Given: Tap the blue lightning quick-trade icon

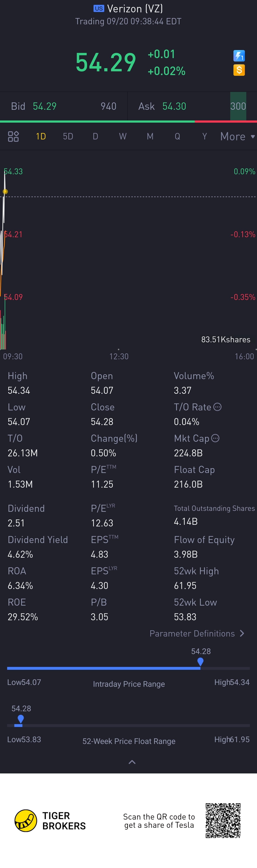Looking at the screenshot, I should (x=239, y=56).
